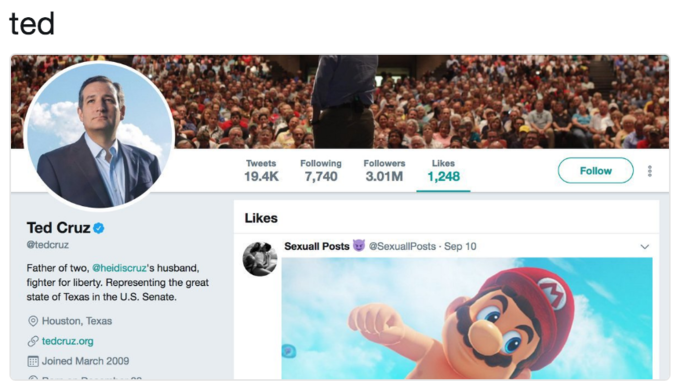
Task: Open the Mario image in liked tweet
Action: [467, 319]
